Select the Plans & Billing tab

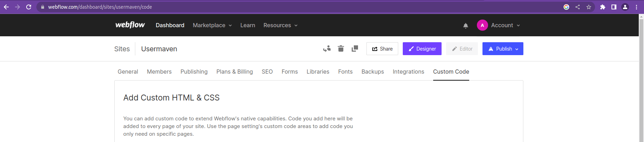click(x=235, y=72)
